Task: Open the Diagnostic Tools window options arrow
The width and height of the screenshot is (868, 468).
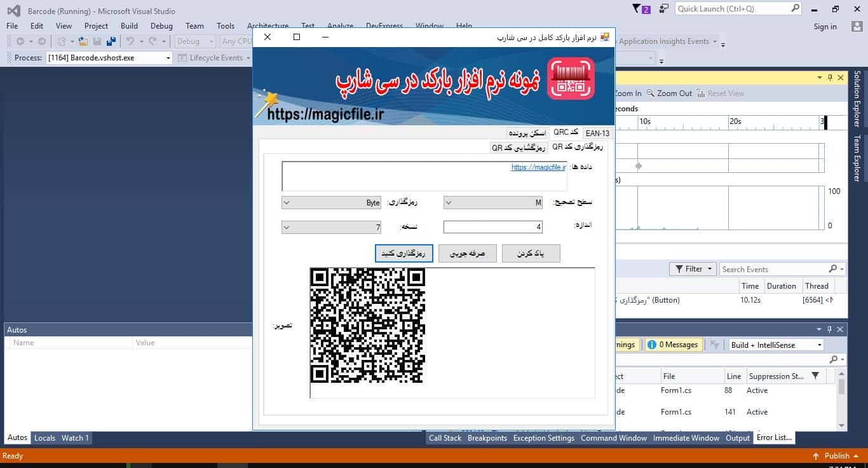Action: click(x=819, y=78)
